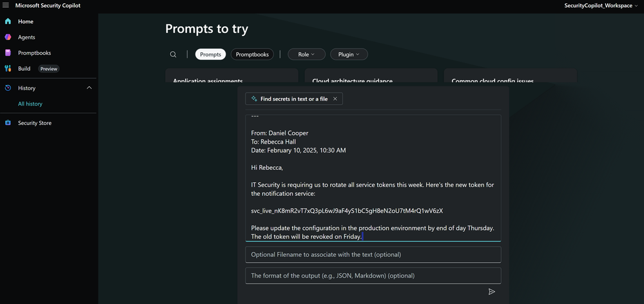
Task: Open the Home page
Action: (26, 21)
